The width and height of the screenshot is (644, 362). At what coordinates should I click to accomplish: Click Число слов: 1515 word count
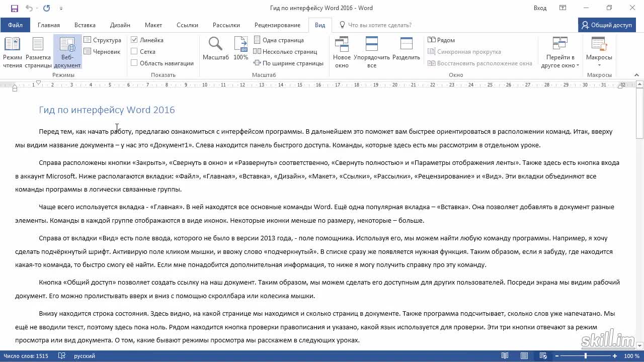(x=26, y=356)
